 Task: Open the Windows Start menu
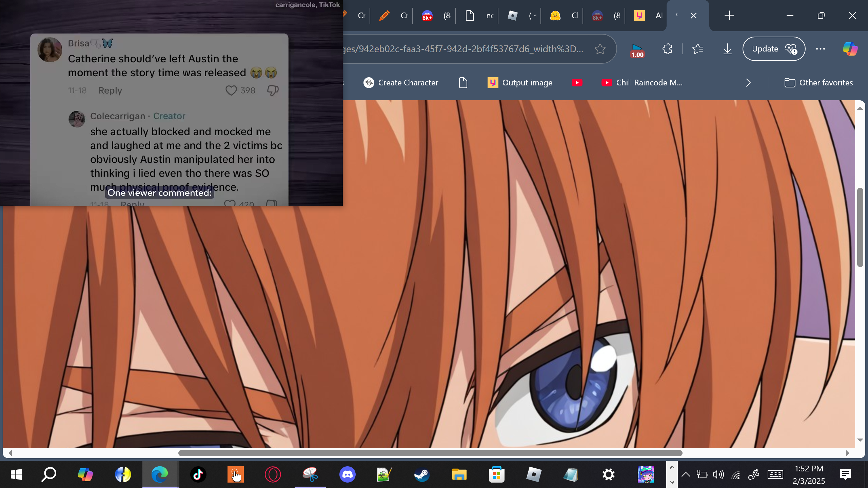coord(16,474)
